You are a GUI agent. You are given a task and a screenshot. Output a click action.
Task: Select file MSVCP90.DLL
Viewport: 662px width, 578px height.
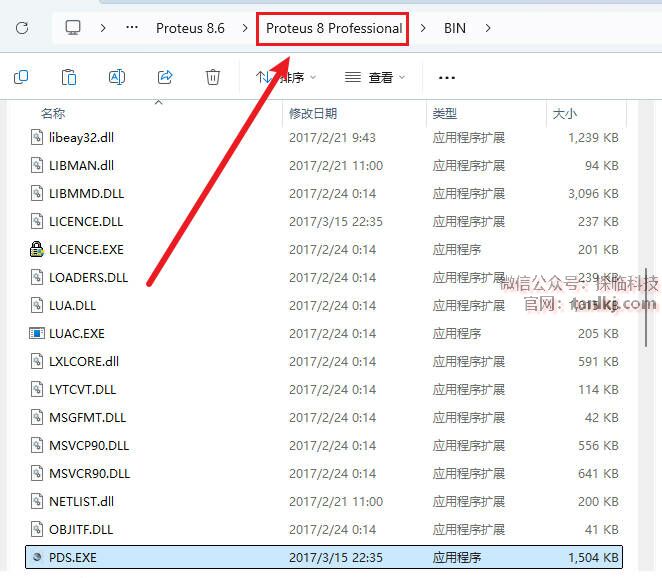(324, 445)
